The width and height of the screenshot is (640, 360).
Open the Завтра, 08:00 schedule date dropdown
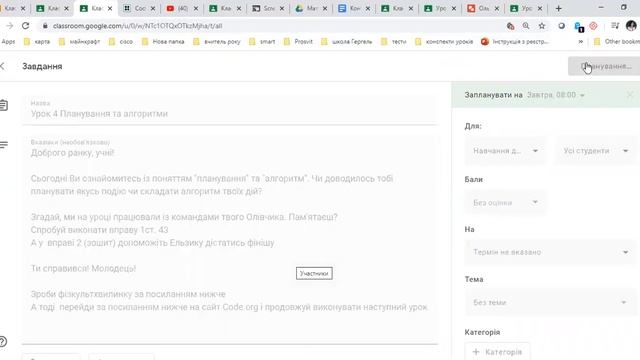point(556,95)
